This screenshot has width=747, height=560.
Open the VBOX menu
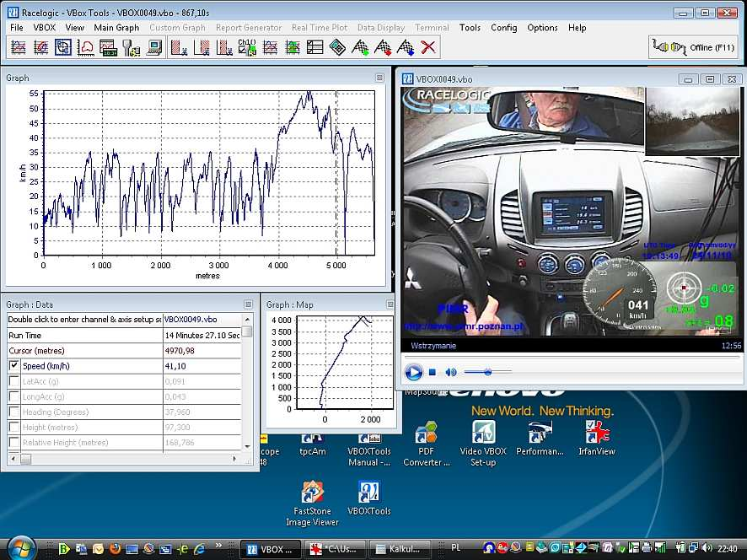(45, 28)
